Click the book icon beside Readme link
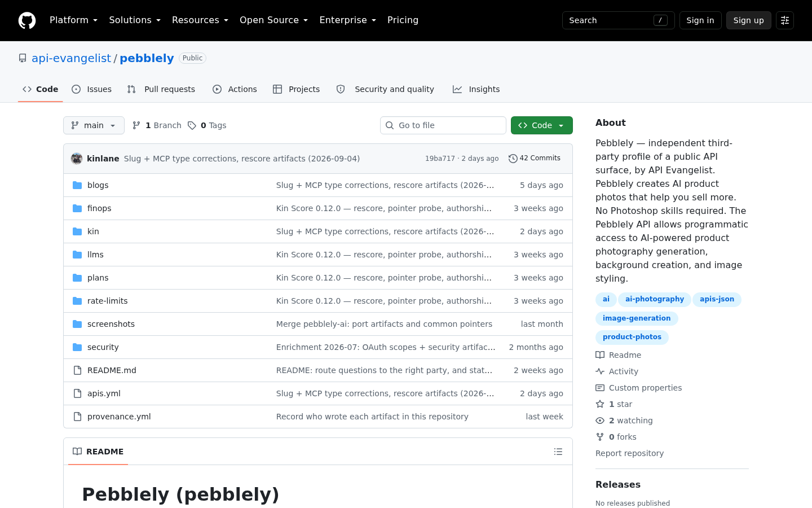 pos(600,355)
